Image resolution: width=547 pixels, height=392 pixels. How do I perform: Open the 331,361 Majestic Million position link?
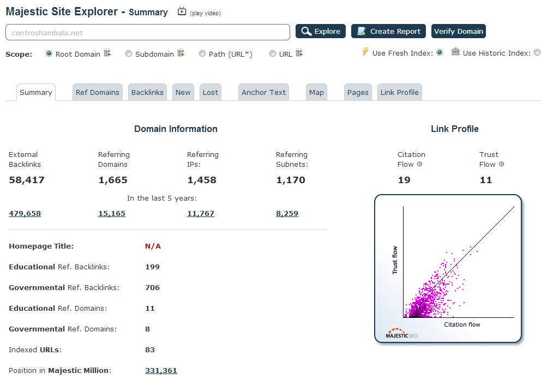click(x=161, y=370)
